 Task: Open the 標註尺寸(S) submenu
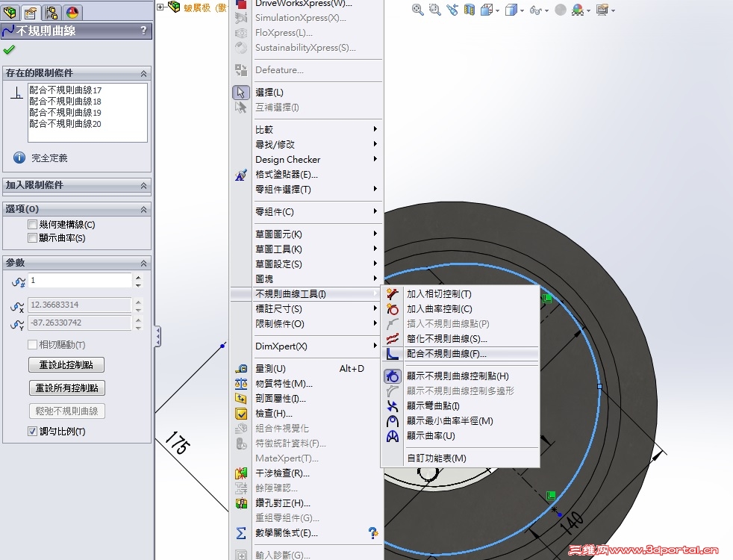click(x=307, y=309)
